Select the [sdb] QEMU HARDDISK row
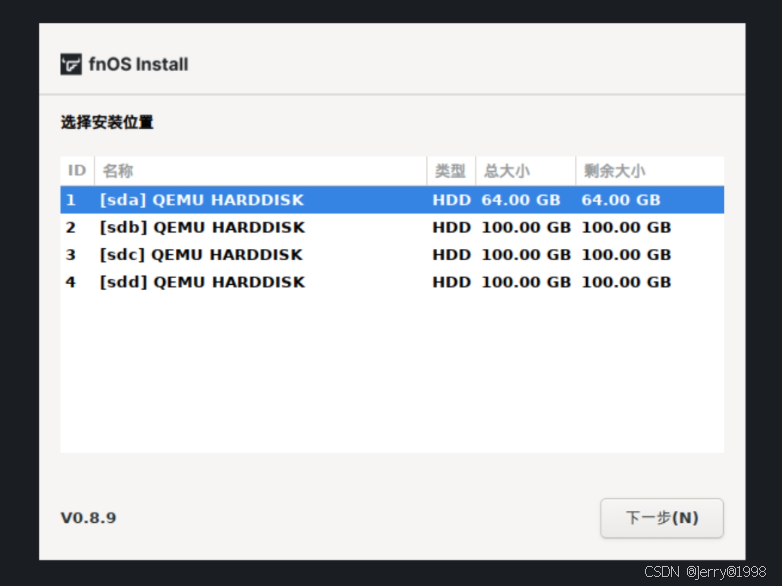The height and width of the screenshot is (586, 782). pos(392,227)
